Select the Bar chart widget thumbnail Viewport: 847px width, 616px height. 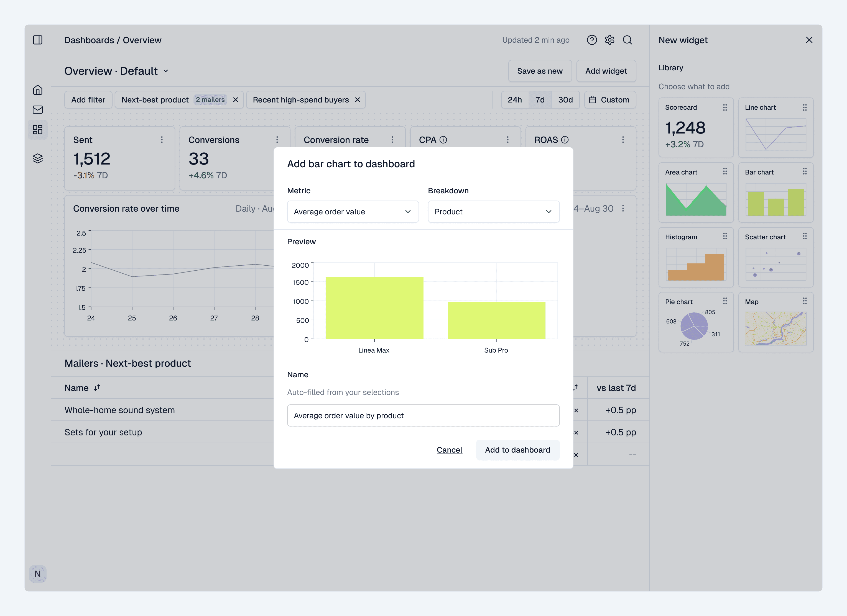pyautogui.click(x=776, y=192)
